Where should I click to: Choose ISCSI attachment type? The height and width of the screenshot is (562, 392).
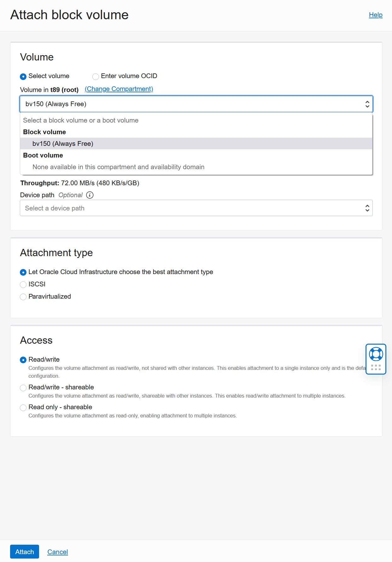tap(23, 284)
